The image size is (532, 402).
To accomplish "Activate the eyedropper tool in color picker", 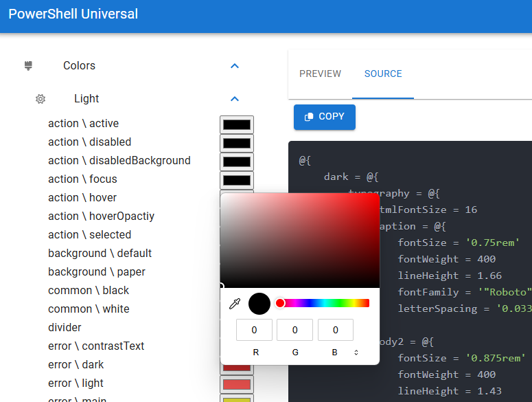I will (x=235, y=304).
